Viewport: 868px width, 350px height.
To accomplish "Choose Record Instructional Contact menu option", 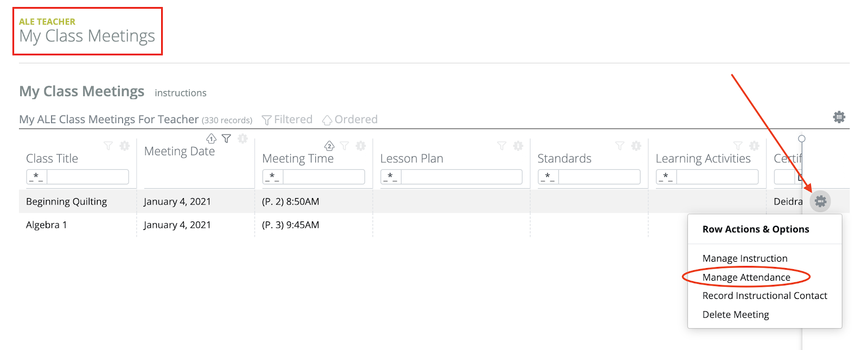I will (764, 296).
